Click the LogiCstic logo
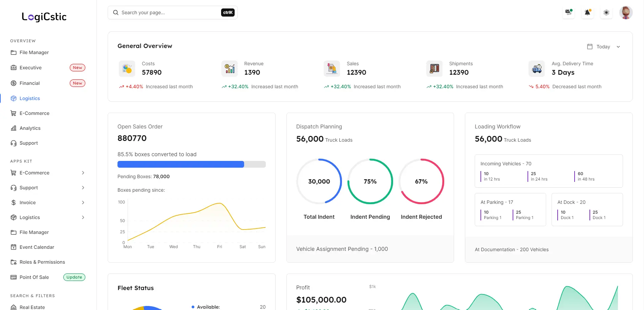The image size is (644, 310). tap(44, 17)
